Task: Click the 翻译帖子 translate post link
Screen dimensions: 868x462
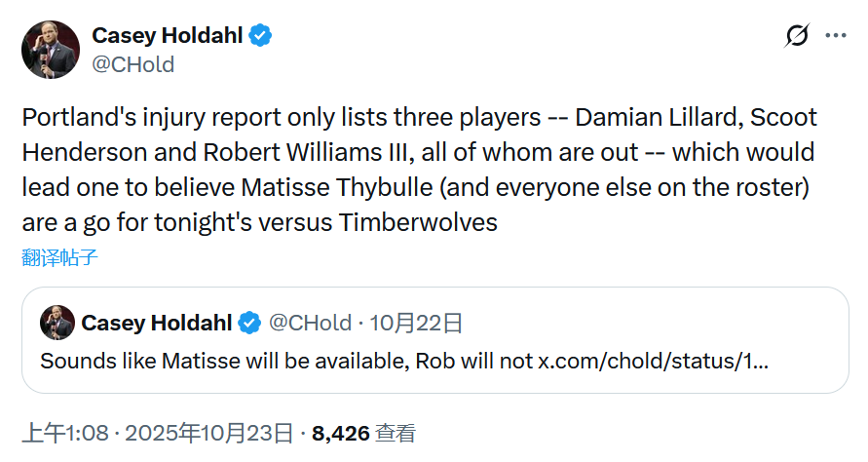Action: 59,258
